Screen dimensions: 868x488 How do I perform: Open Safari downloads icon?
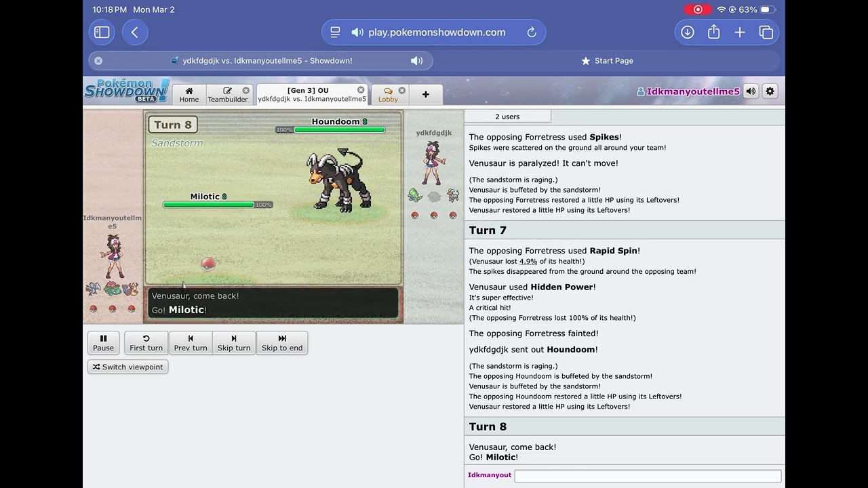(x=688, y=32)
